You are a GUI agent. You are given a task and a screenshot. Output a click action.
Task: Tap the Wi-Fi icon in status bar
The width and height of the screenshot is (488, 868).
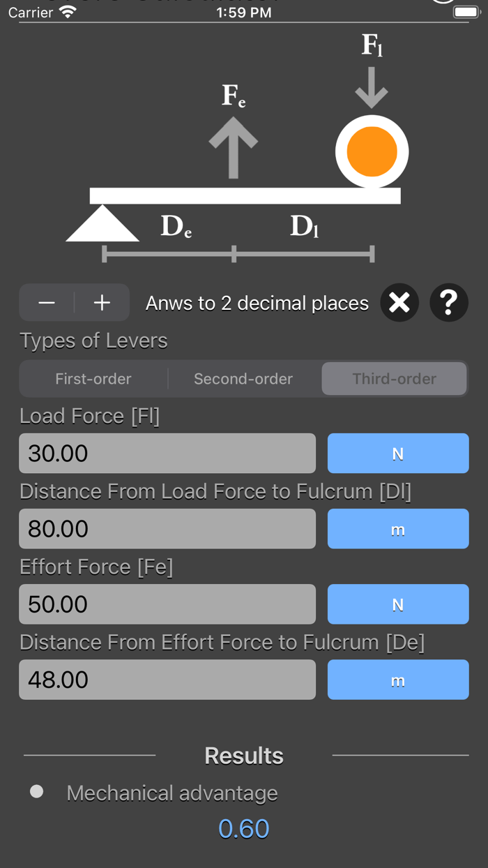(67, 12)
